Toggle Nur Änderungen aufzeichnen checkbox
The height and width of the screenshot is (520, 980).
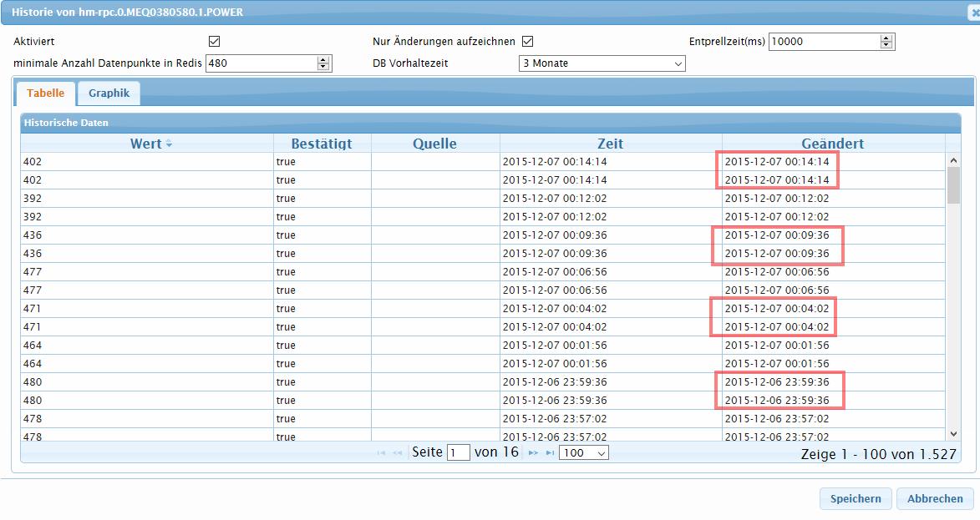(527, 41)
